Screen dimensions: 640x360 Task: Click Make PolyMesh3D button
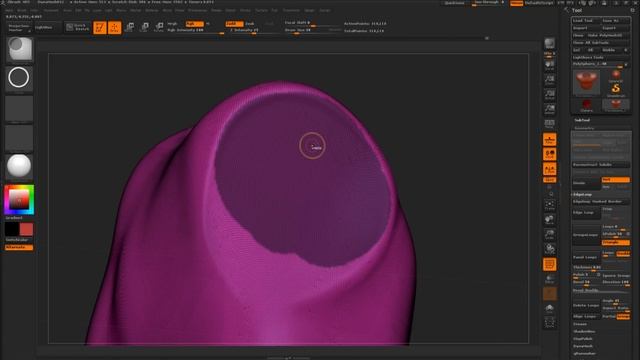coord(608,35)
